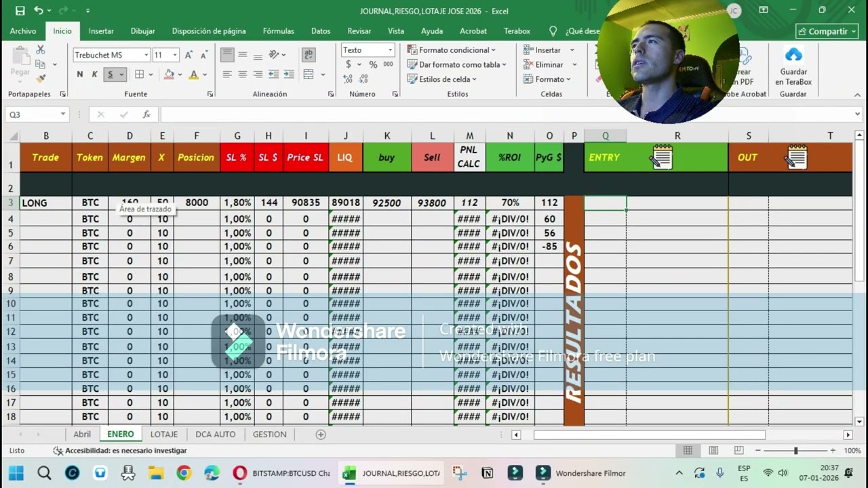Switch to Page Layout view icon
This screenshot has height=488, width=868.
pyautogui.click(x=713, y=451)
